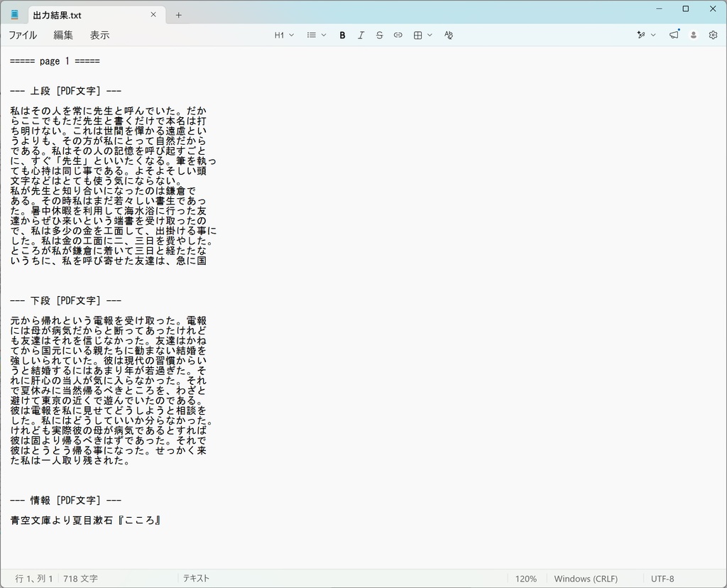
Task: Click line starting た私は一人取り残された
Action: pyautogui.click(x=70, y=460)
